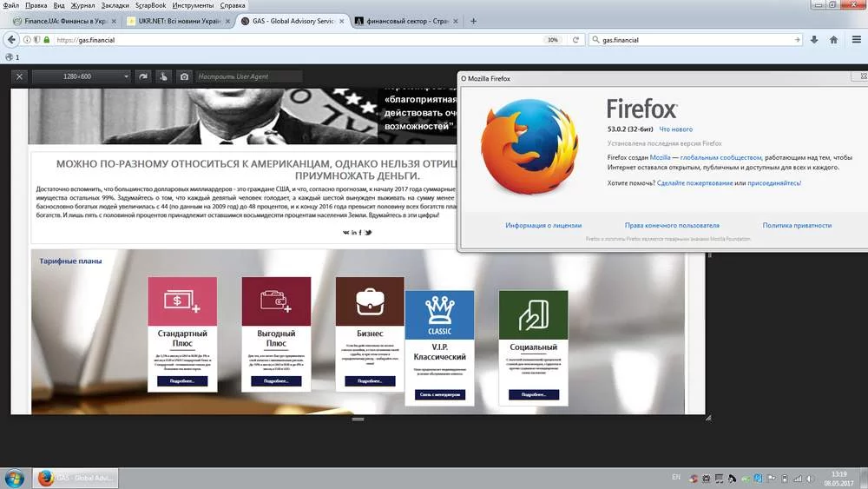The width and height of the screenshot is (868, 489).
Task: Click the globe icon in the bookmarks bar
Action: point(9,57)
